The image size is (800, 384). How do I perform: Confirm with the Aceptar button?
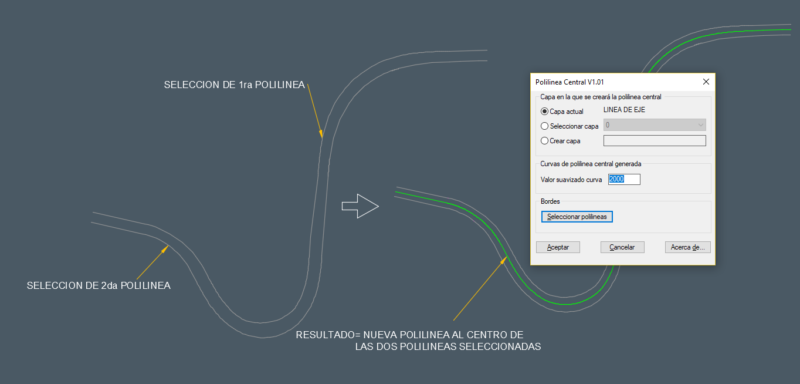[558, 247]
